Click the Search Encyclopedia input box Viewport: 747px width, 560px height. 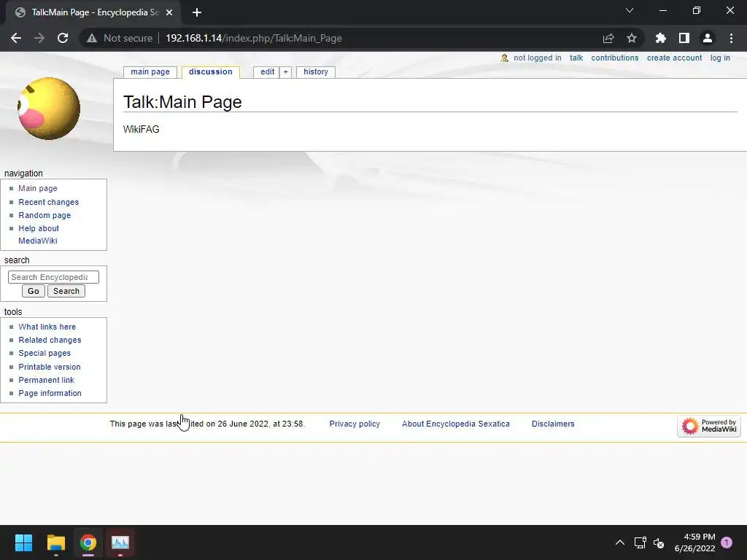click(x=53, y=277)
